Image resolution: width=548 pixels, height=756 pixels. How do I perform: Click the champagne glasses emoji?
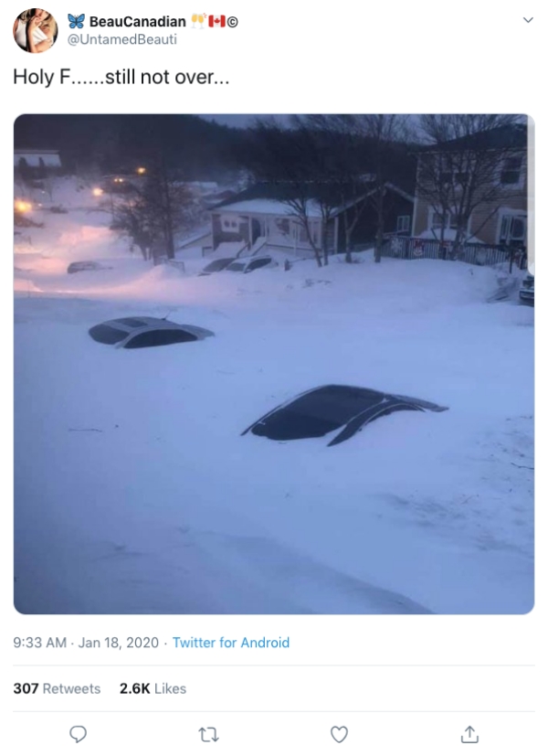pyautogui.click(x=198, y=21)
